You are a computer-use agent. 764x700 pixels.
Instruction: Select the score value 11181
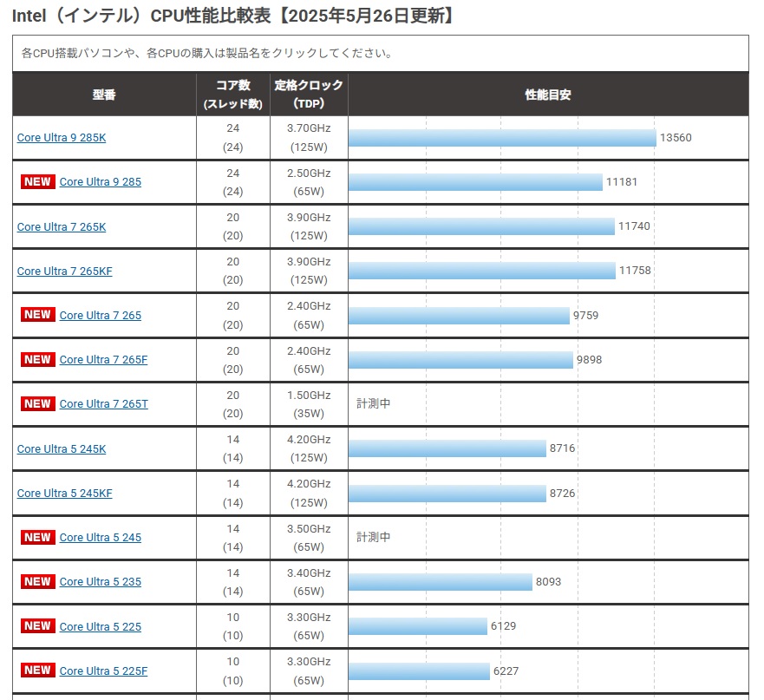[622, 182]
